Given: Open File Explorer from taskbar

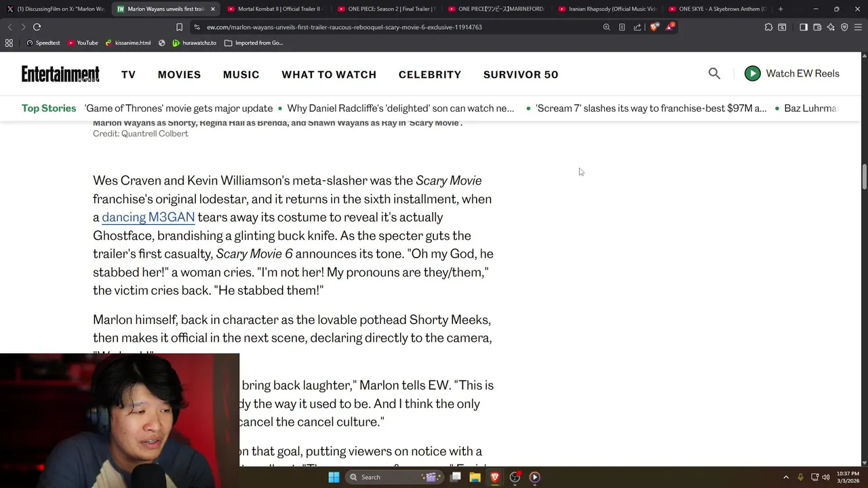Looking at the screenshot, I should pyautogui.click(x=475, y=477).
